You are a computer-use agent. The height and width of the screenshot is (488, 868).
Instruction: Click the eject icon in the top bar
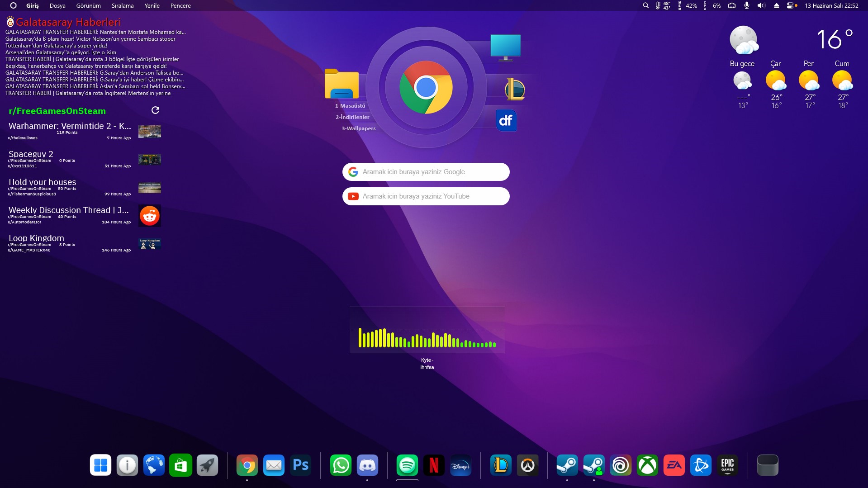click(x=777, y=5)
